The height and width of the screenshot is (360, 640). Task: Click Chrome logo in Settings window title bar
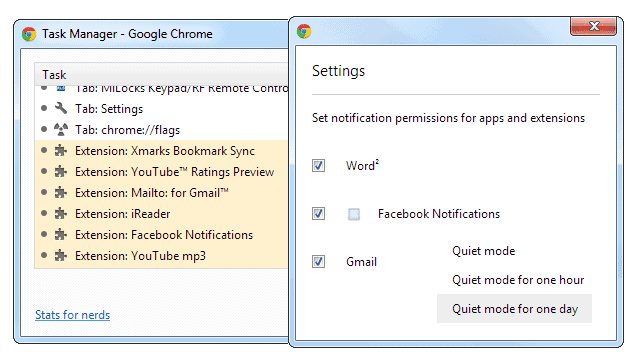[304, 31]
